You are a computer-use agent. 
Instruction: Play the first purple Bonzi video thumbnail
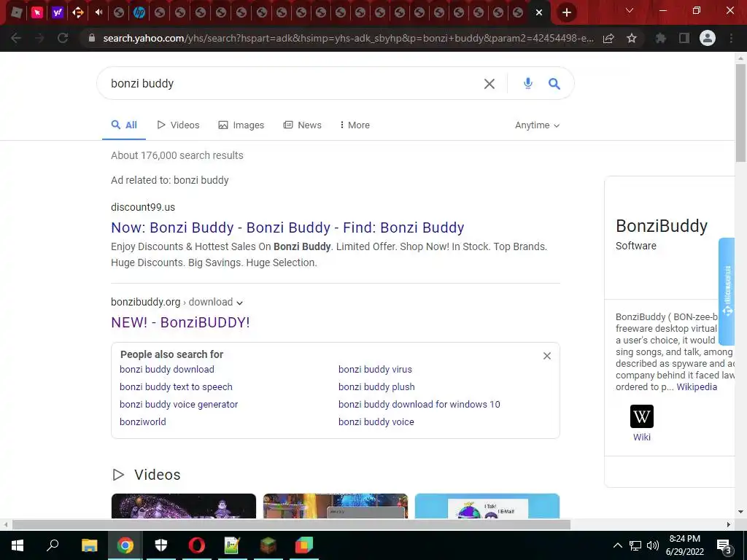pyautogui.click(x=183, y=506)
